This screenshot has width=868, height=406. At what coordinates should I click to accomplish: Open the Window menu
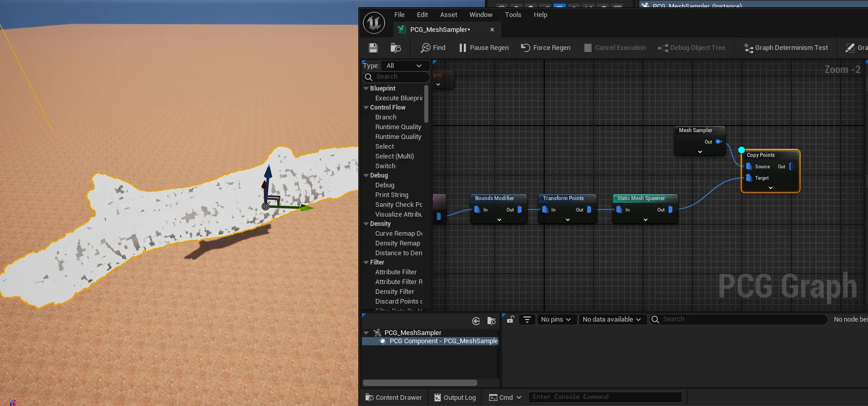[x=481, y=15]
